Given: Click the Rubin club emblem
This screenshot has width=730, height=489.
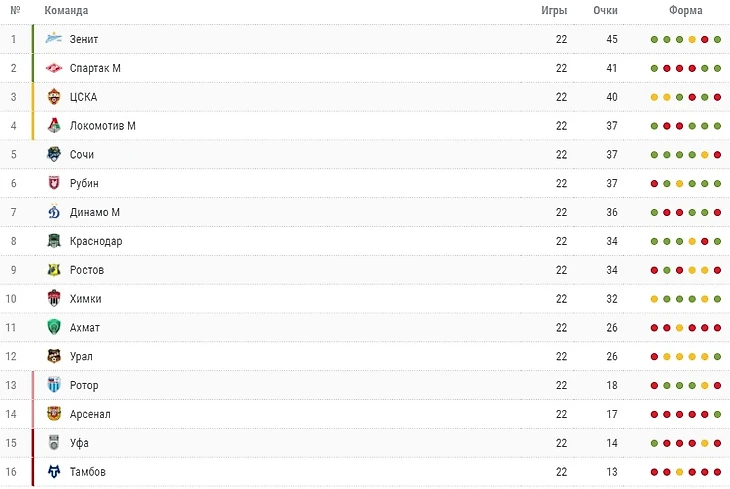Looking at the screenshot, I should (x=54, y=183).
